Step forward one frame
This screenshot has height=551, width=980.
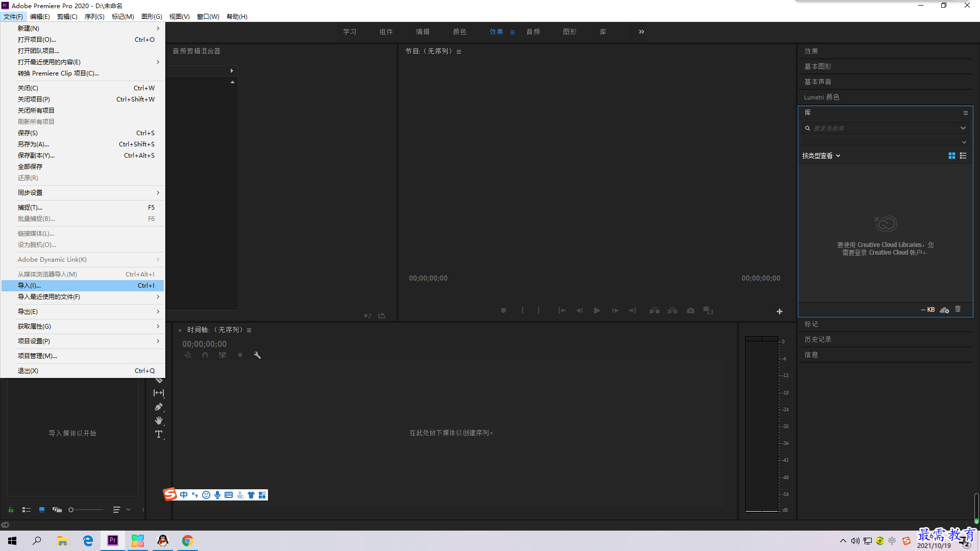(x=615, y=310)
